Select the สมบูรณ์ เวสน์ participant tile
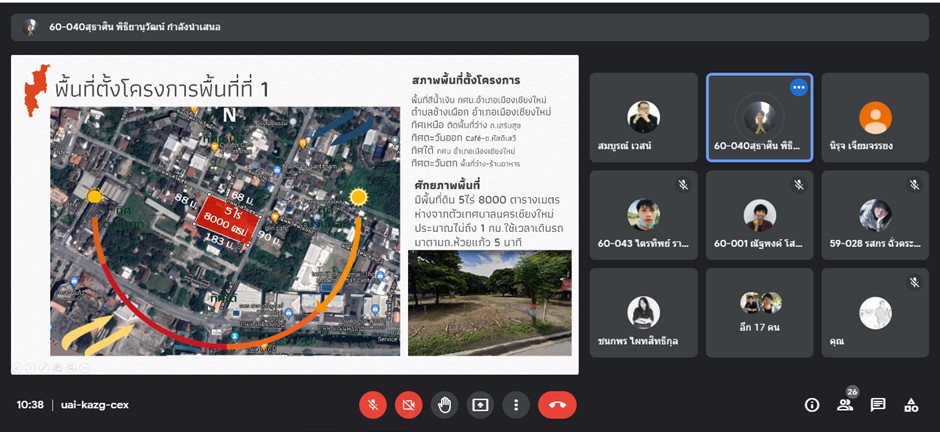 pyautogui.click(x=643, y=118)
